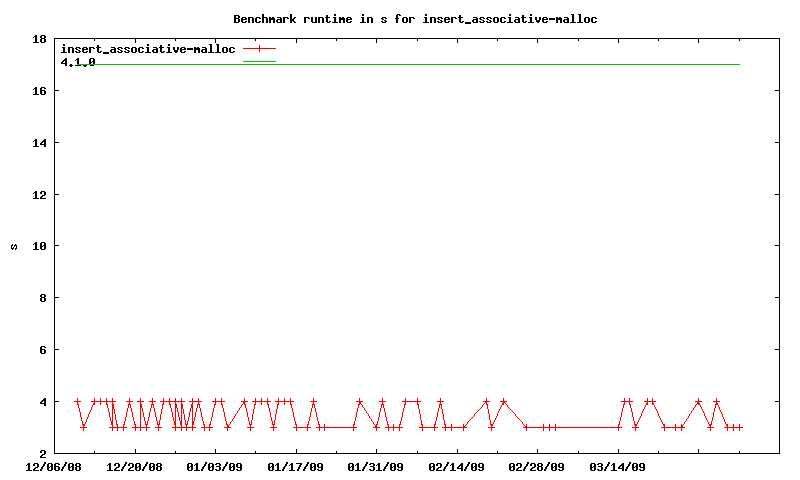Click the chart title text
Viewport: 800px width, 480px height.
tap(415, 18)
